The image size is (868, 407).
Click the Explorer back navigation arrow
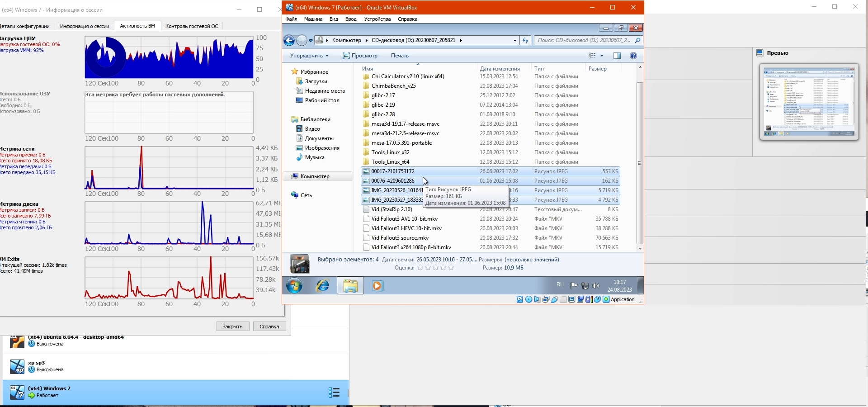tap(289, 41)
